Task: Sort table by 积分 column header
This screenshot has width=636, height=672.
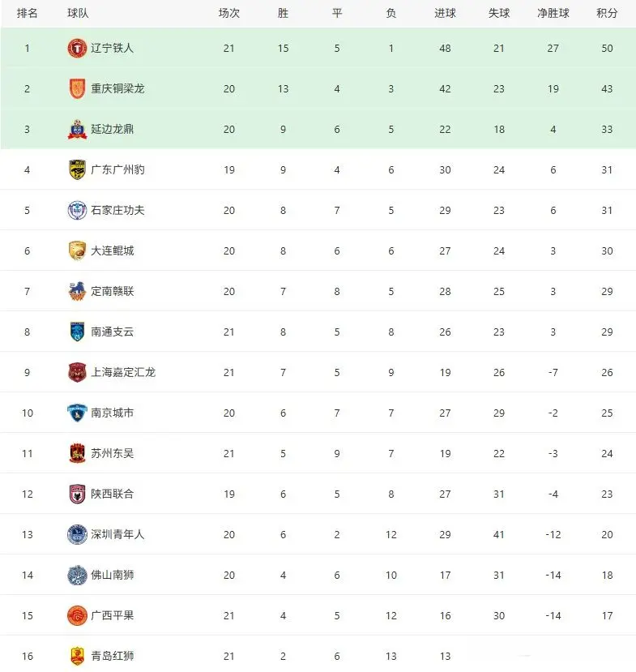Action: pyautogui.click(x=607, y=14)
